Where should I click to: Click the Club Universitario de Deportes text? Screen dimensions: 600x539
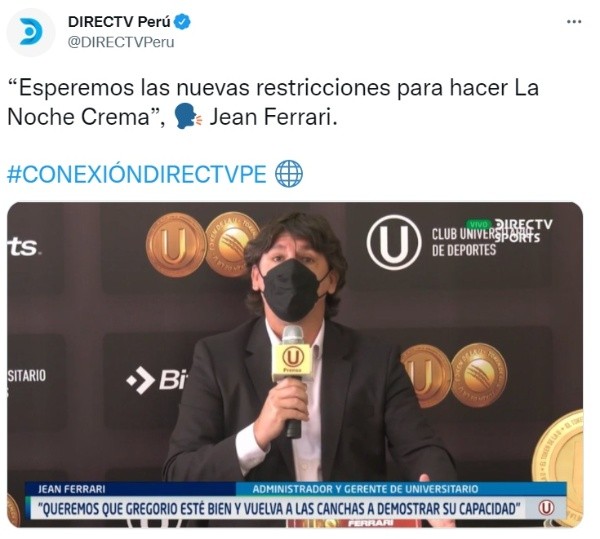point(464,242)
